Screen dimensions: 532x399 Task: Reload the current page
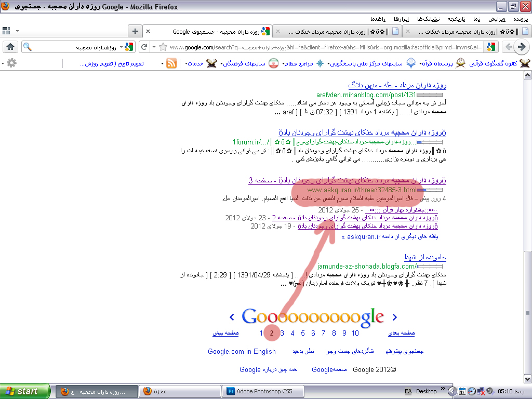[144, 47]
